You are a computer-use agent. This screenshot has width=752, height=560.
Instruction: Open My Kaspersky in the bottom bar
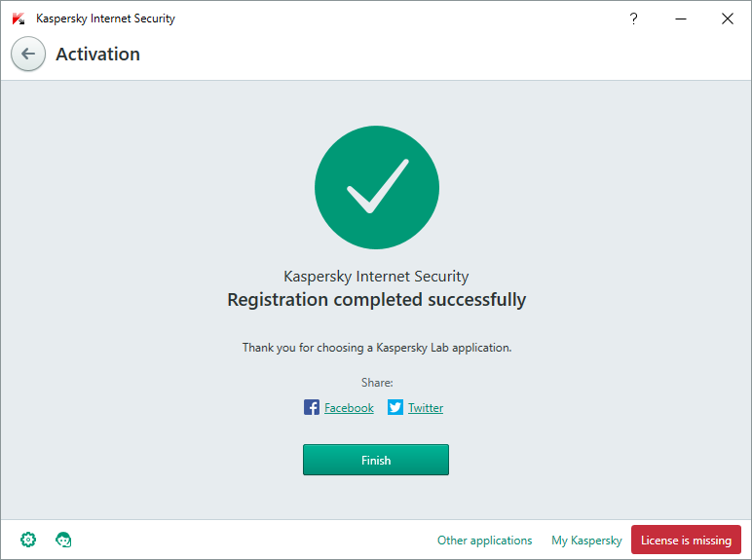point(586,541)
